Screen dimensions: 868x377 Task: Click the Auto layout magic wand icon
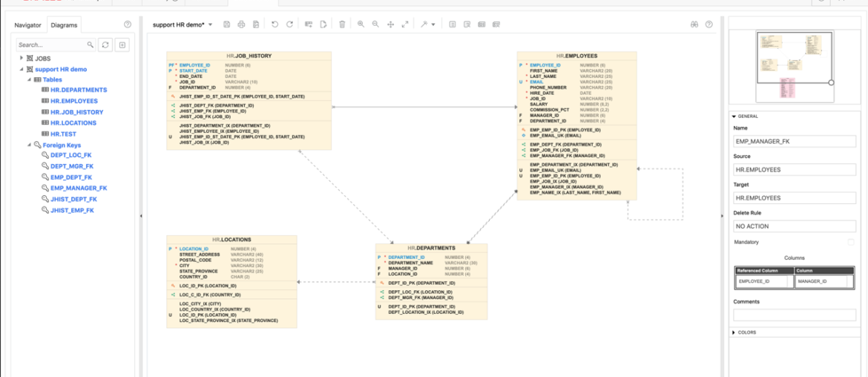click(x=424, y=24)
